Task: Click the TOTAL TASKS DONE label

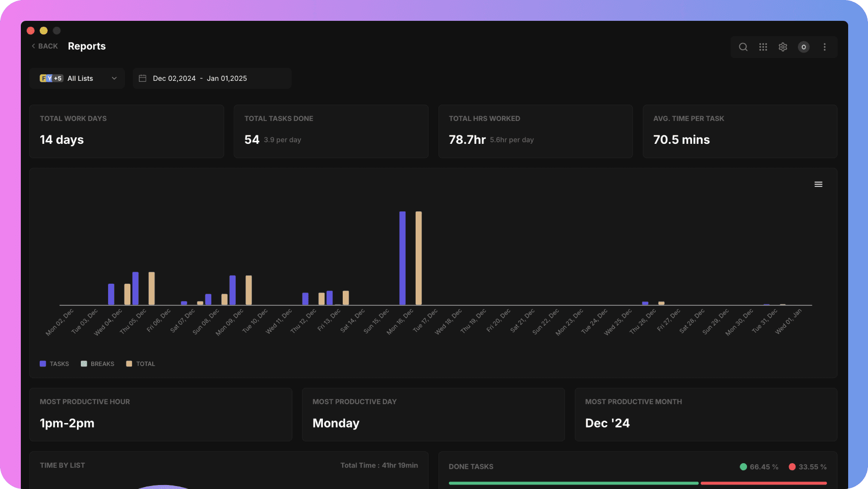Action: click(279, 119)
